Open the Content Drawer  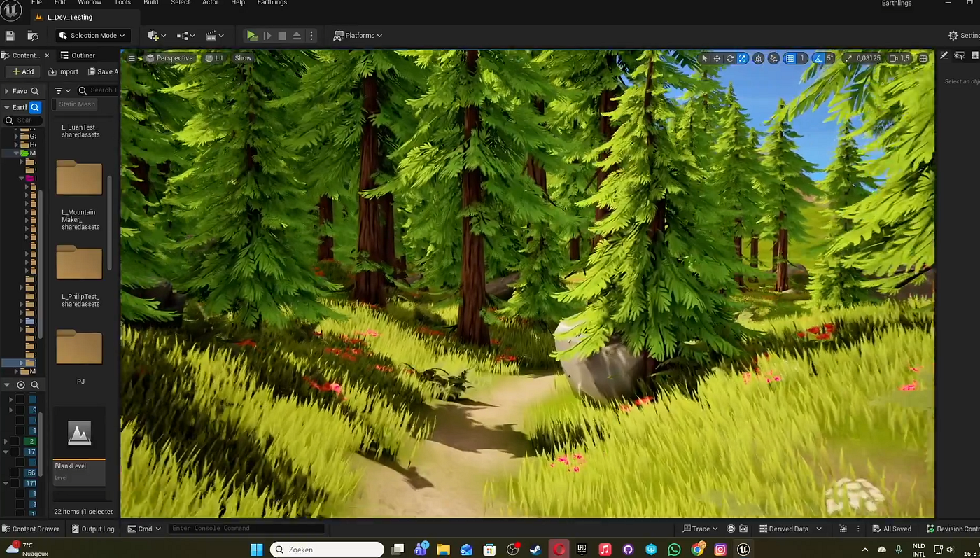point(30,529)
